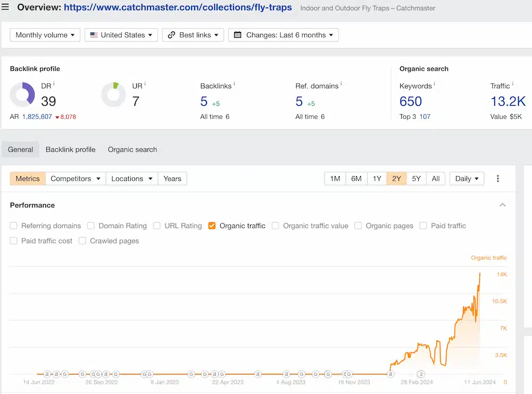
Task: Collapse the Performance section chevron
Action: (502, 205)
